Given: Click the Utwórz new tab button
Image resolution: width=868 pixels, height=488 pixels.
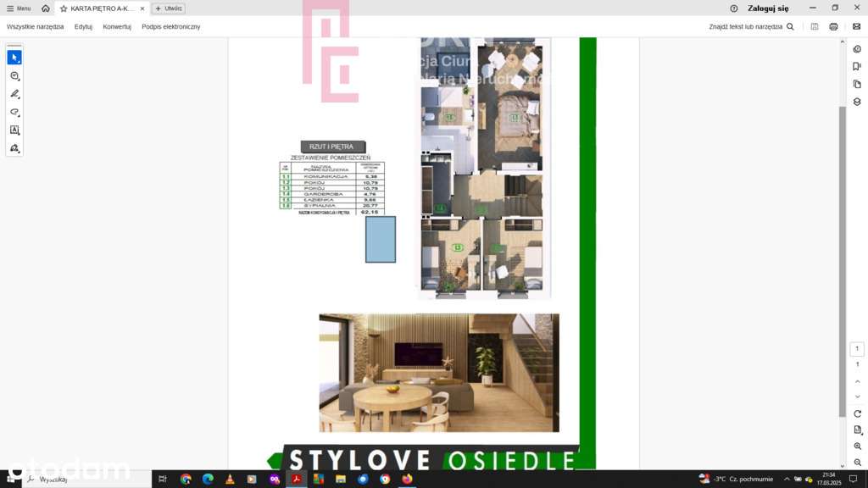Looking at the screenshot, I should 169,8.
